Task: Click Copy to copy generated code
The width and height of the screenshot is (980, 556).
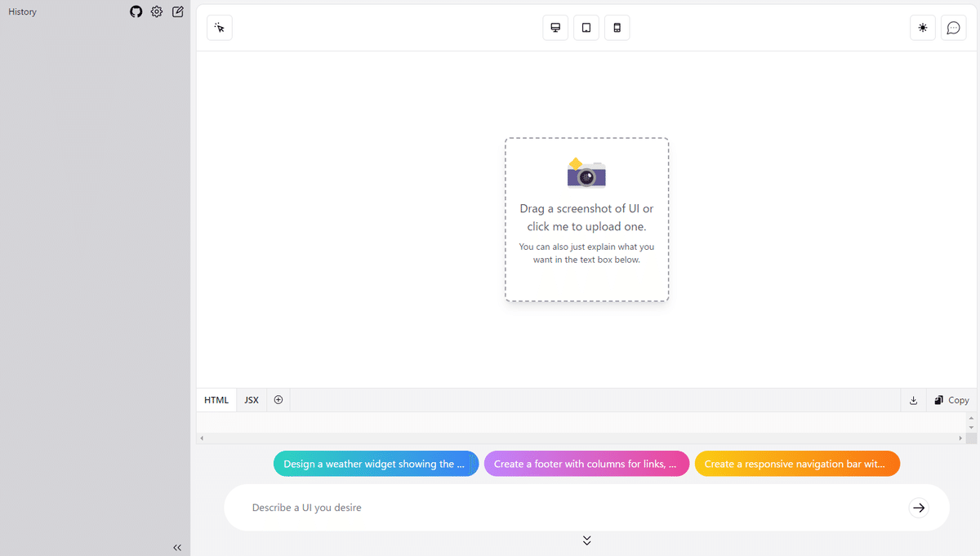Action: (951, 399)
